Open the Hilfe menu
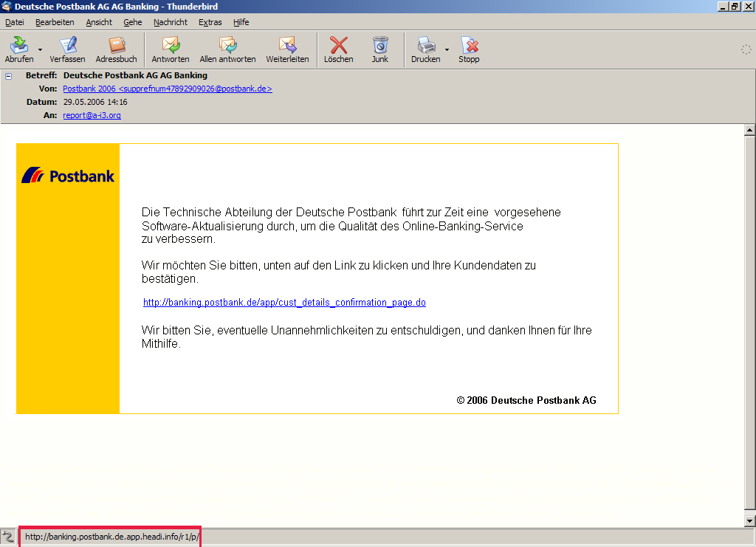The width and height of the screenshot is (756, 547). (x=241, y=22)
